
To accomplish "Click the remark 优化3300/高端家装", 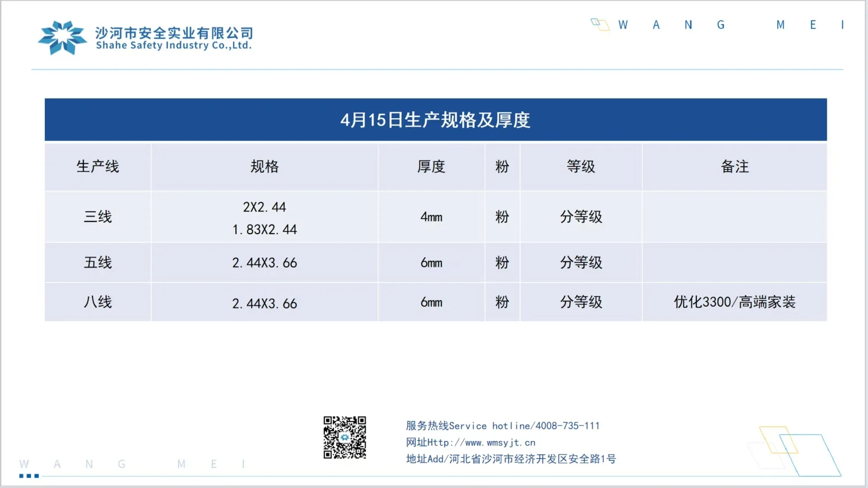I will (735, 302).
